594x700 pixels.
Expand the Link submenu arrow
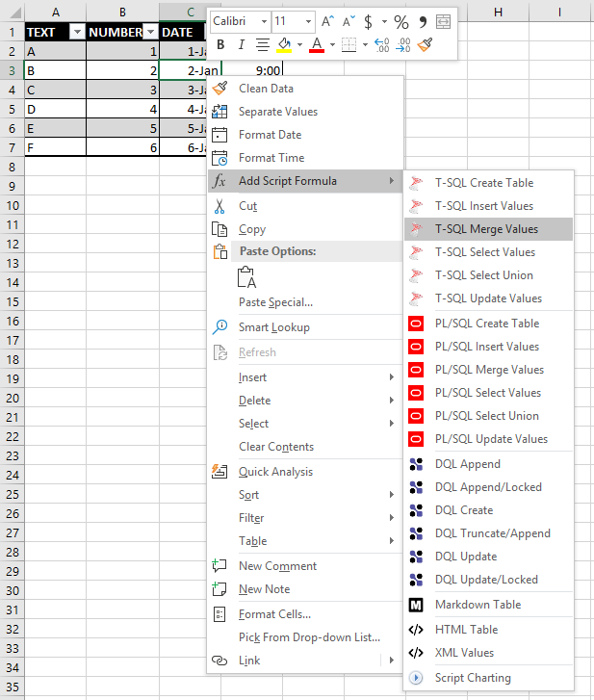[x=392, y=661]
